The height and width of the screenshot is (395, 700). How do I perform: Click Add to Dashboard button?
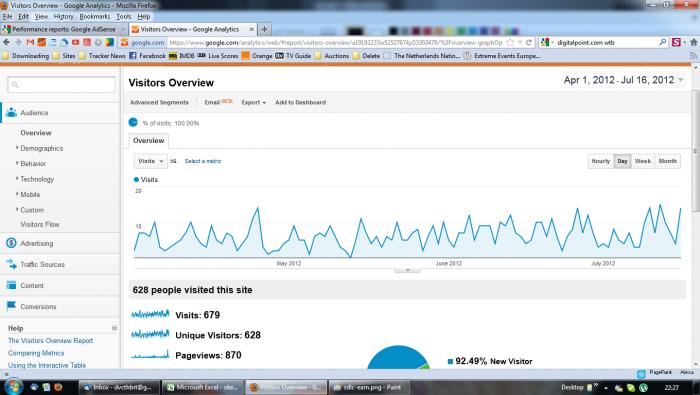[x=300, y=102]
